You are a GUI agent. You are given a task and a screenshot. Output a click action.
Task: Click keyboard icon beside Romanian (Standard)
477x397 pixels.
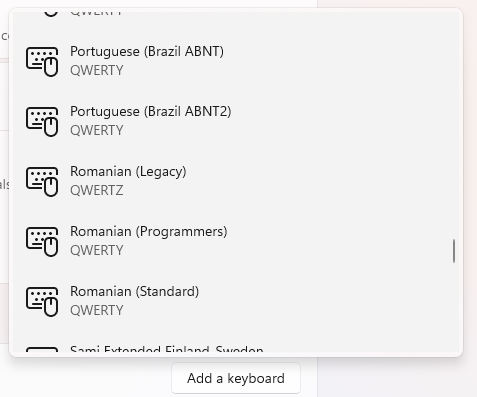42,302
